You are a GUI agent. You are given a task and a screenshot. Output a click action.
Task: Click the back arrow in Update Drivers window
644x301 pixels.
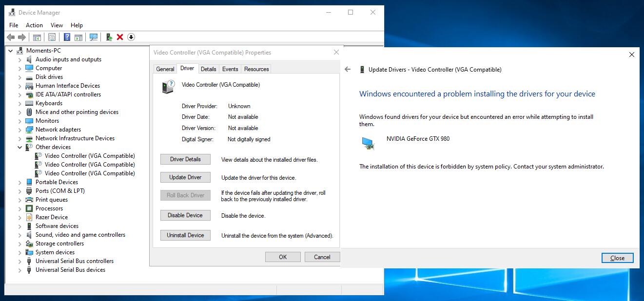click(x=347, y=69)
